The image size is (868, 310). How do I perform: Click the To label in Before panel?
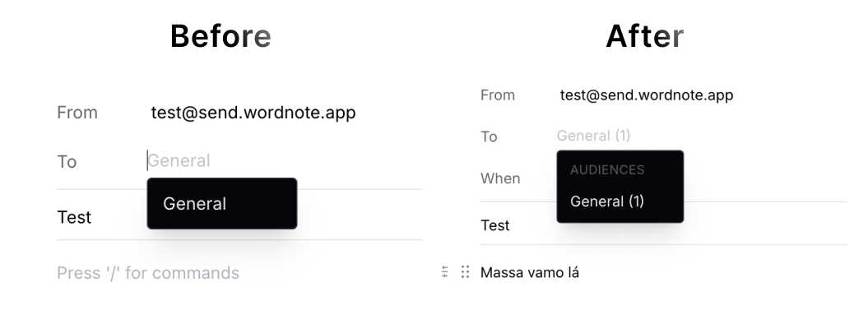click(x=67, y=162)
